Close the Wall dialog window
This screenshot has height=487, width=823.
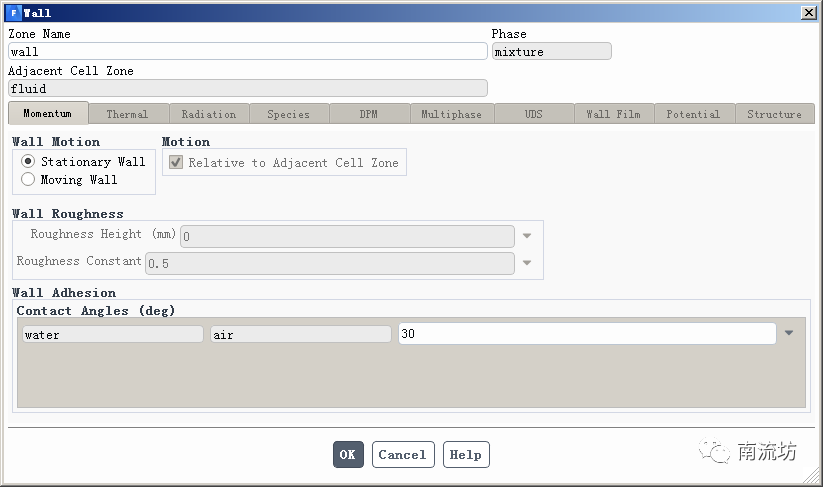808,13
